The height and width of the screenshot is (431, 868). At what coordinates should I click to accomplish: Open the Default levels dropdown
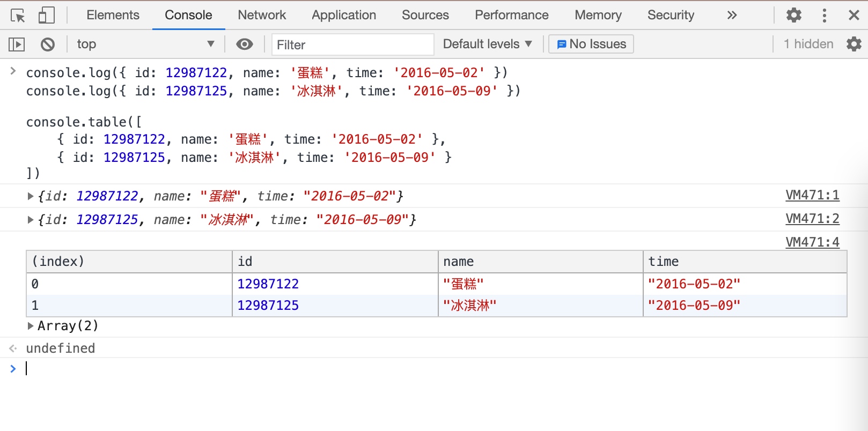pos(487,44)
